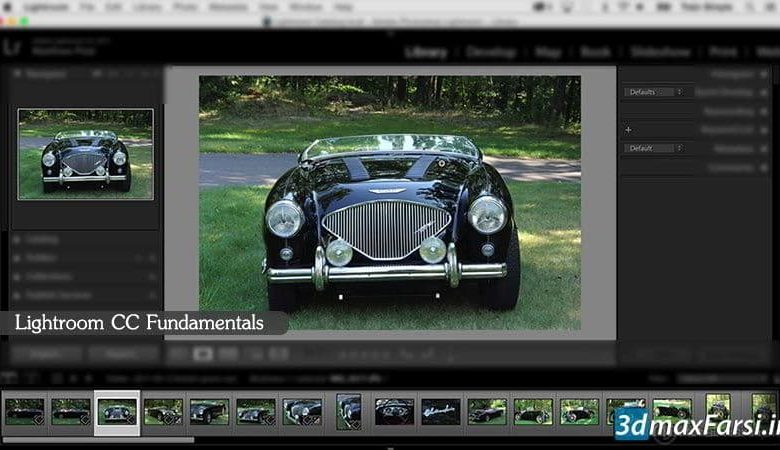Screen dimensions: 780x450
Task: Click the filmstrip horizontal scrollbar
Action: click(98, 440)
